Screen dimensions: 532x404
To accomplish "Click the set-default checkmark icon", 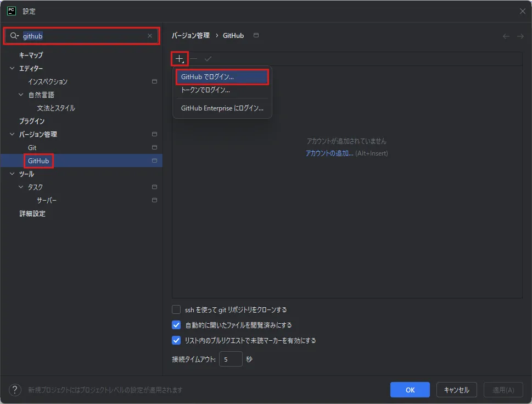I will click(208, 59).
